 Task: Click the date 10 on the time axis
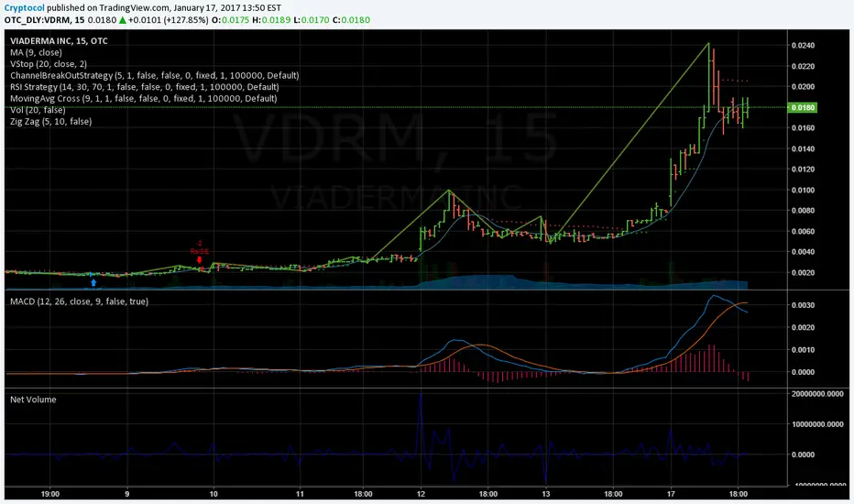click(x=213, y=494)
